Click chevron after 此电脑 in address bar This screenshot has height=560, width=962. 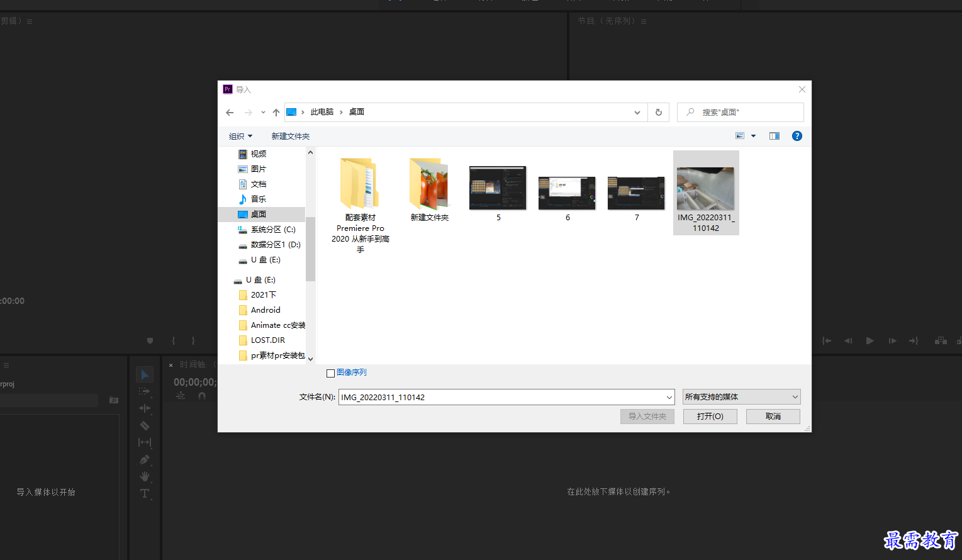(341, 112)
